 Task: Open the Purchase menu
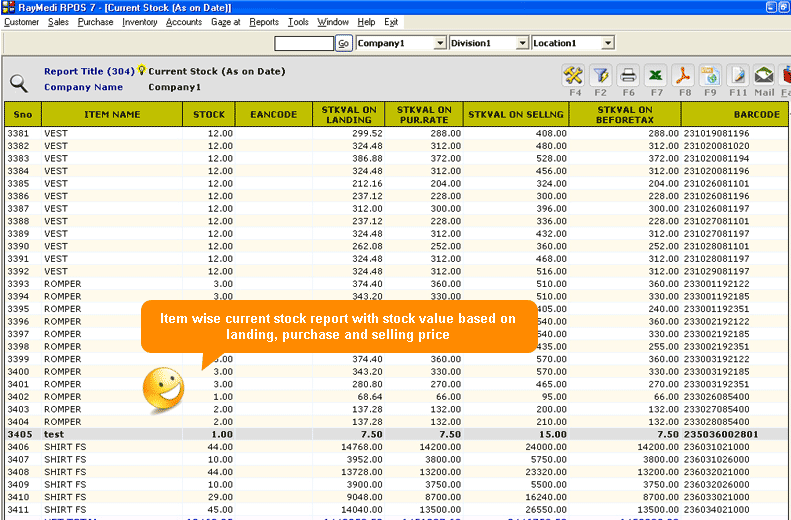click(96, 21)
